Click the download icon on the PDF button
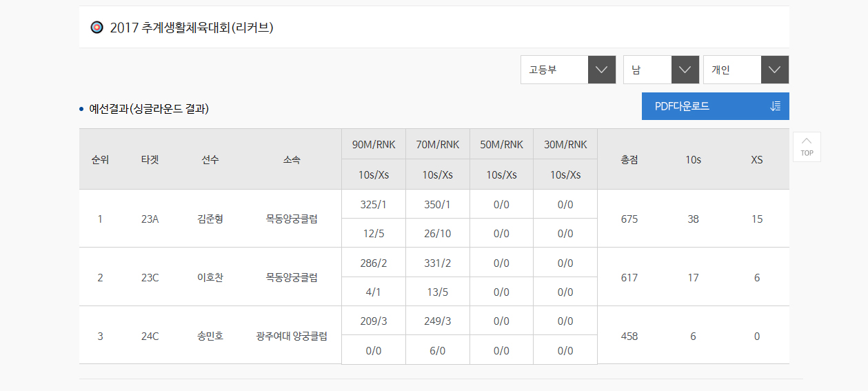 pos(776,106)
